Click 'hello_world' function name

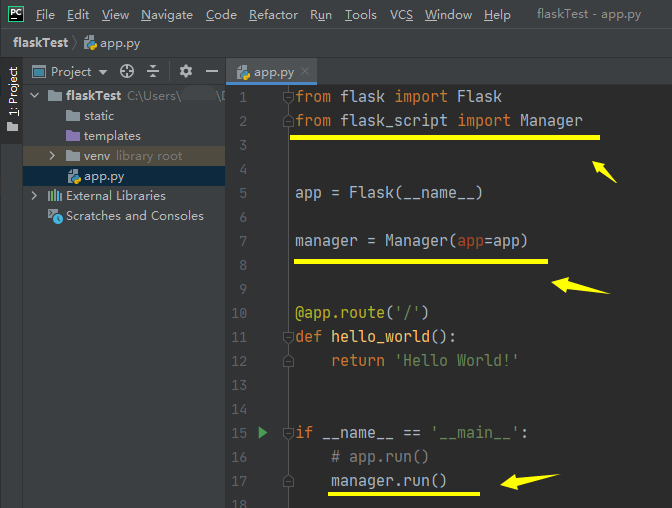[x=381, y=337]
